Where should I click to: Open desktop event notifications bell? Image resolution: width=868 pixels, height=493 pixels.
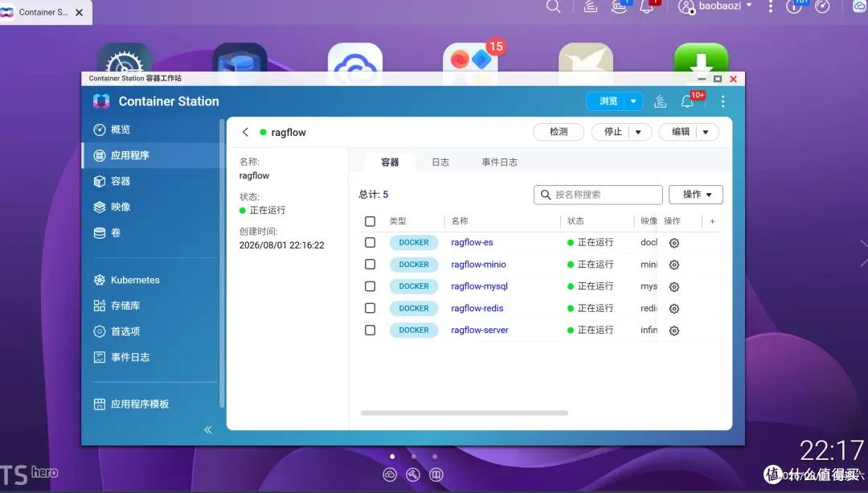[x=646, y=6]
